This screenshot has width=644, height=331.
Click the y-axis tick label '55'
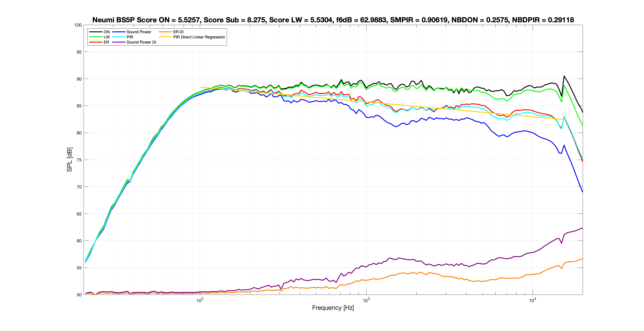click(79, 268)
